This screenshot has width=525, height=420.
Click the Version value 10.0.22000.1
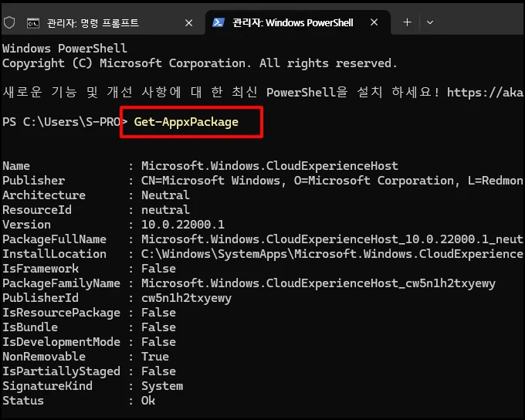(x=183, y=225)
